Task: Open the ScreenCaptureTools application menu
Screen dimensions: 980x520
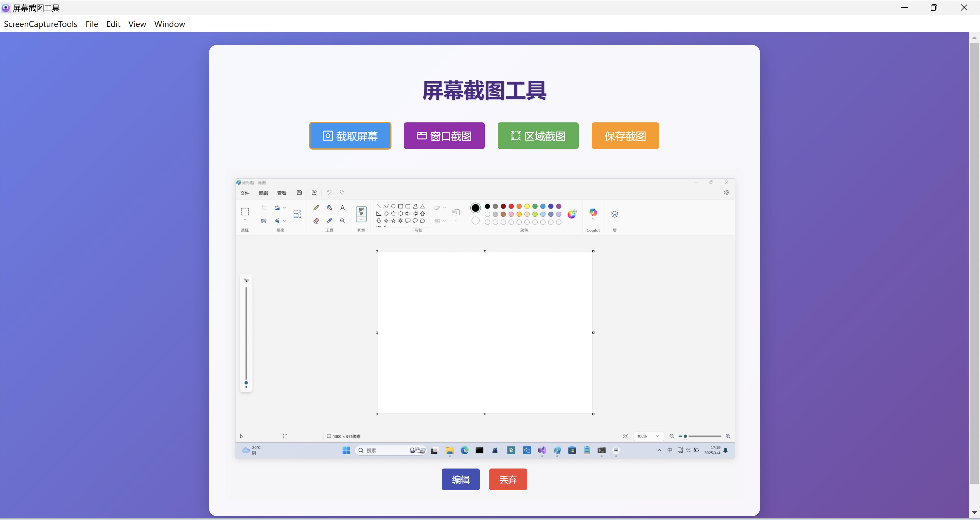Action: tap(40, 24)
